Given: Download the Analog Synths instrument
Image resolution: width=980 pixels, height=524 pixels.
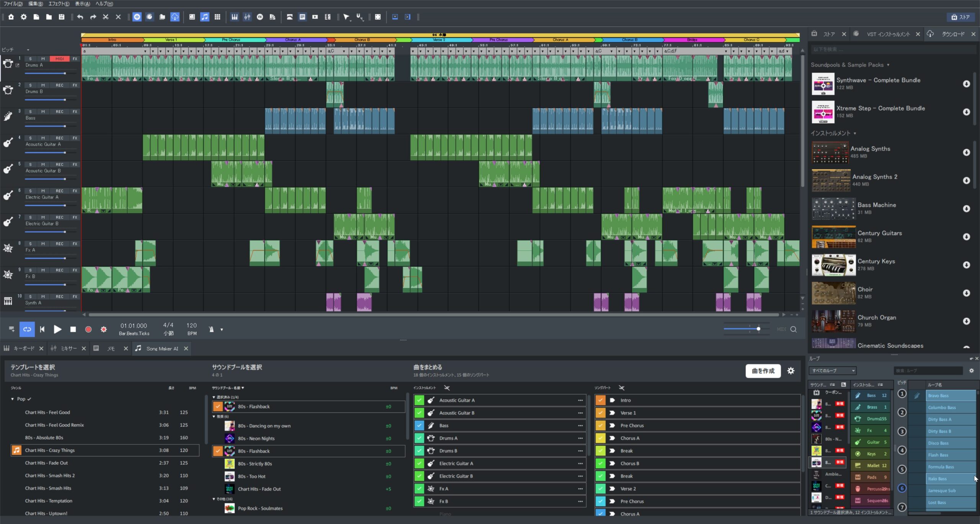Looking at the screenshot, I should (x=966, y=152).
